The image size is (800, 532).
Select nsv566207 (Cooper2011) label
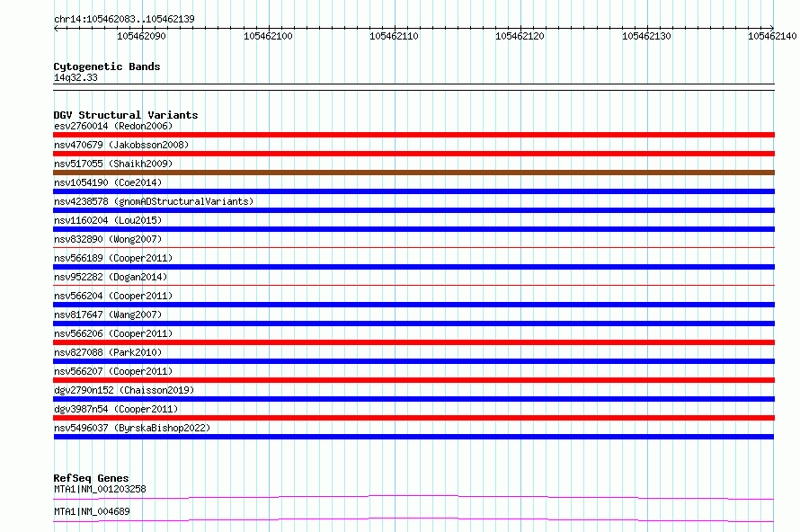(x=113, y=371)
